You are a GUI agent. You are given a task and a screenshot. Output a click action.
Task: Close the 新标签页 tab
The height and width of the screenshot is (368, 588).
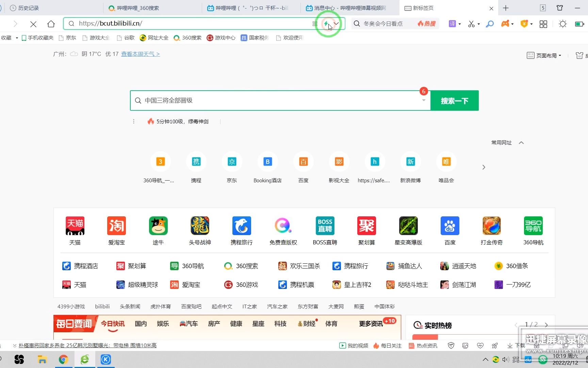pyautogui.click(x=491, y=8)
